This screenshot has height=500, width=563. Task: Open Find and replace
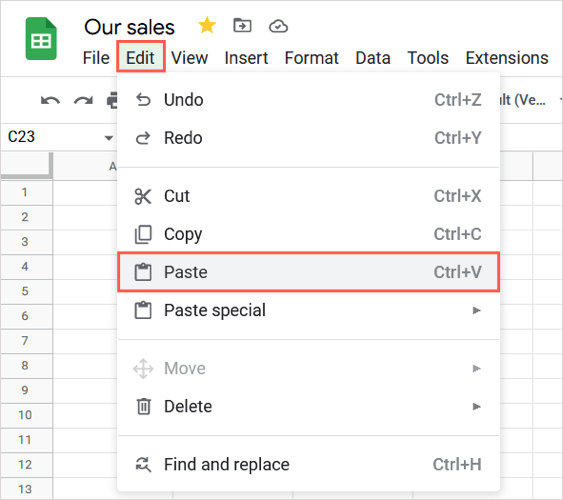coord(308,464)
